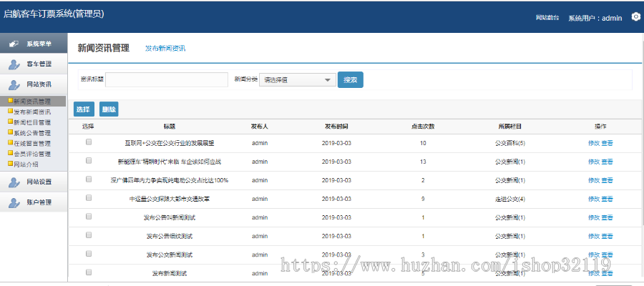Click the 账户管理 user icon in sidebar
The width and height of the screenshot is (644, 286).
[x=14, y=203]
